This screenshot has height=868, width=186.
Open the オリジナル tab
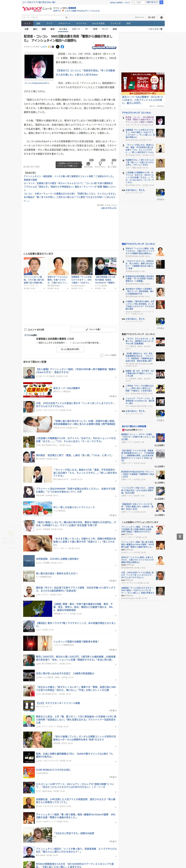pyautogui.click(x=81, y=24)
